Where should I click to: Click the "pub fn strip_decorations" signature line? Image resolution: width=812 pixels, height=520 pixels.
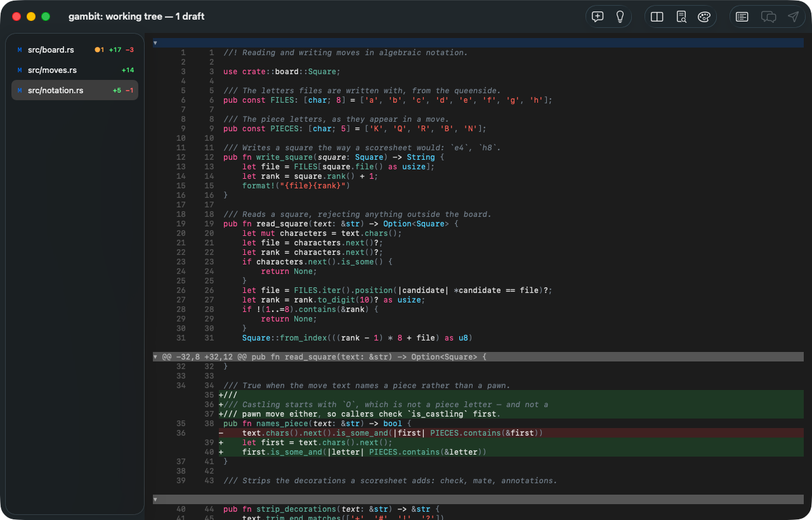point(331,509)
